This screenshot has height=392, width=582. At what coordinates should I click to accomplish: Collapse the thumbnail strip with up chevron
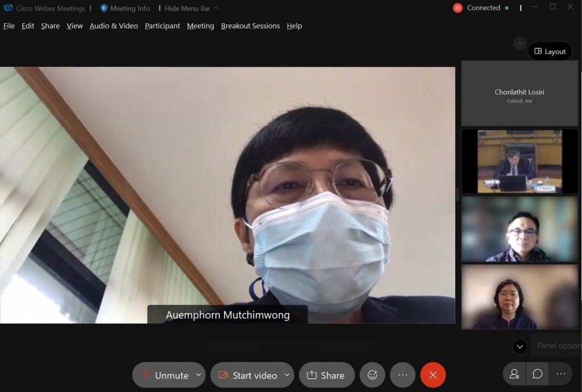(519, 43)
